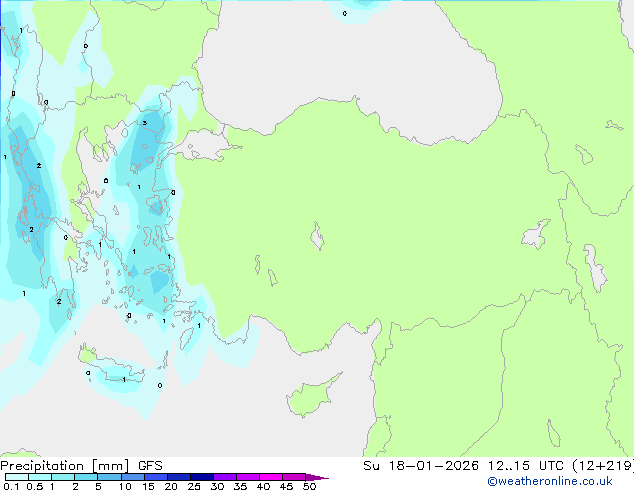The height and width of the screenshot is (490, 634).
Task: Click the 30 mm purple legend swatch
Action: pos(225,477)
